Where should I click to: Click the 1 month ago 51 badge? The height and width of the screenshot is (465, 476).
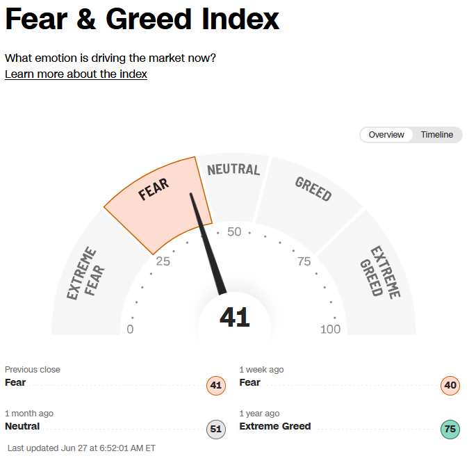coord(216,429)
